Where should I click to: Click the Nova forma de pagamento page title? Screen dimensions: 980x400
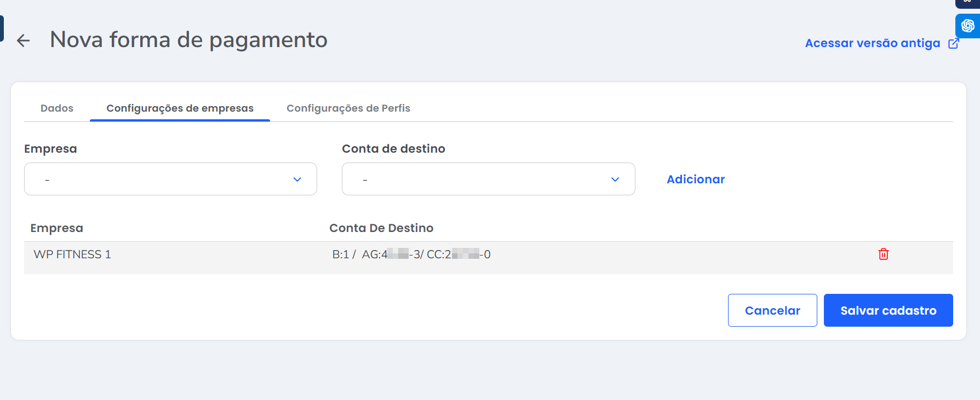point(188,40)
